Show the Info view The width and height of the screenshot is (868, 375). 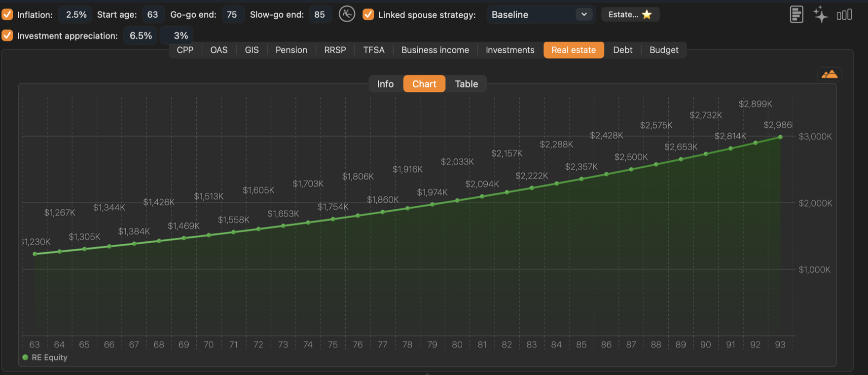tap(385, 84)
